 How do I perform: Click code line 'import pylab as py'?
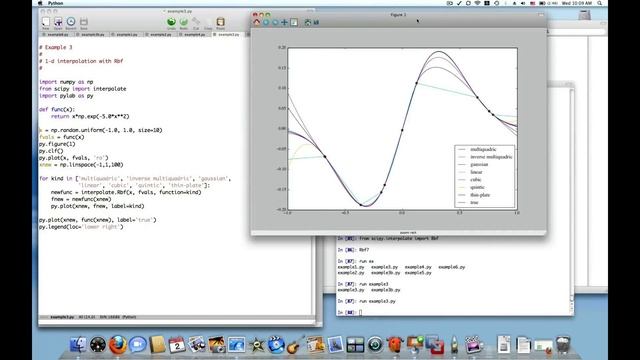tap(66, 96)
